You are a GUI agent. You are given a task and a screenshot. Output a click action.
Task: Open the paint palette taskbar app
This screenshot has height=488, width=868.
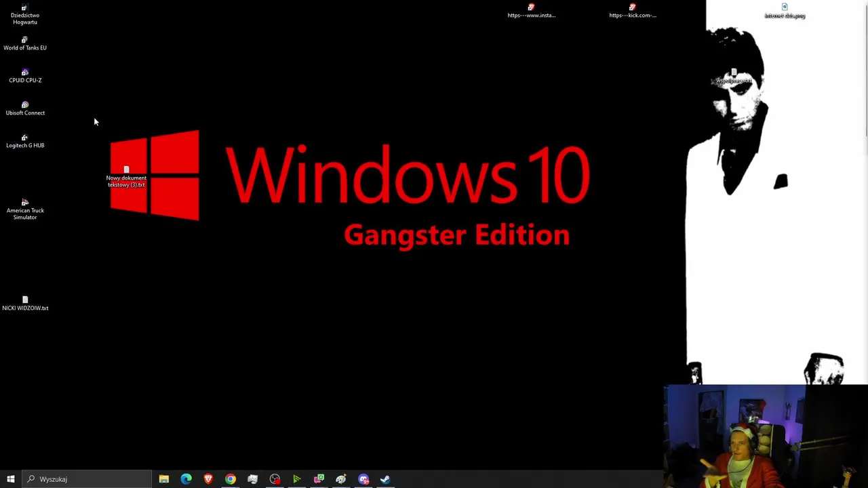[341, 479]
